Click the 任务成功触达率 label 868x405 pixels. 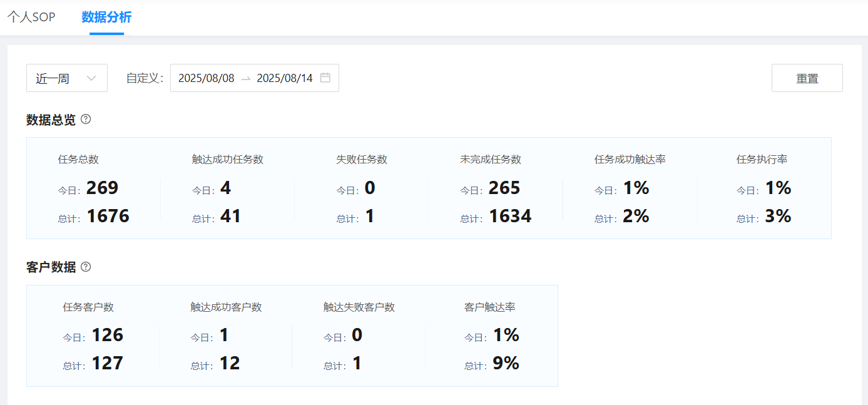click(x=630, y=160)
